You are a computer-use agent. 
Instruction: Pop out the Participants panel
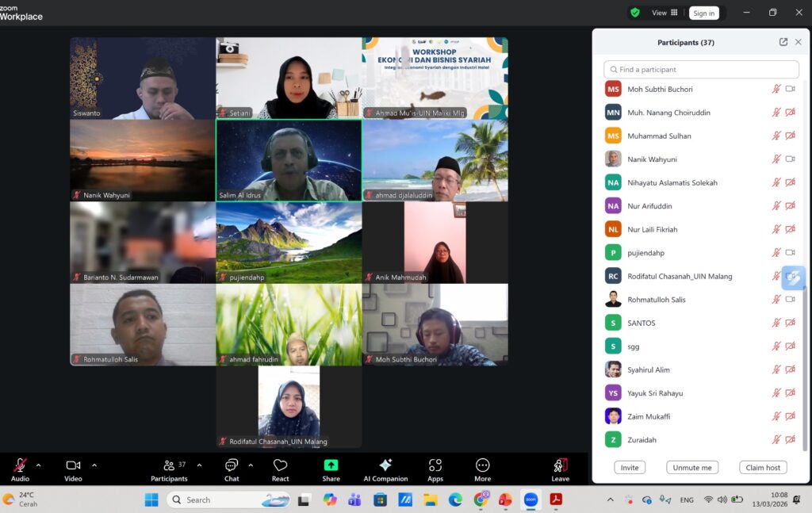coord(783,42)
